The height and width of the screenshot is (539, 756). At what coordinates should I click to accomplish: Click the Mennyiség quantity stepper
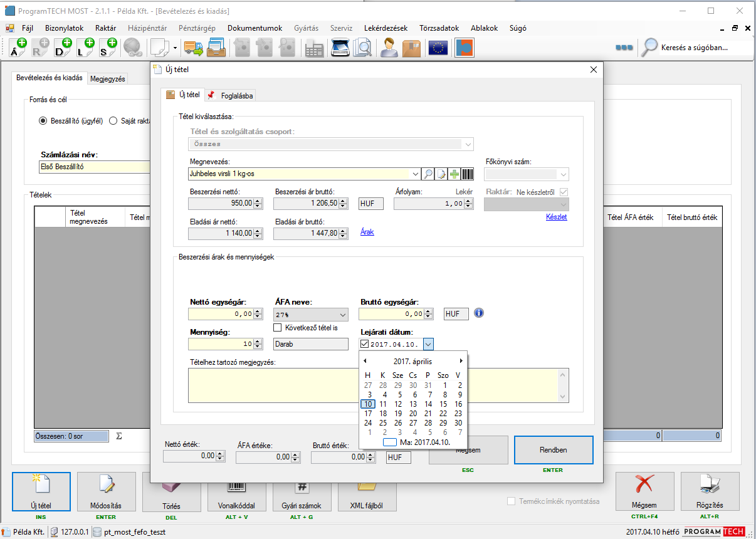[x=258, y=343]
